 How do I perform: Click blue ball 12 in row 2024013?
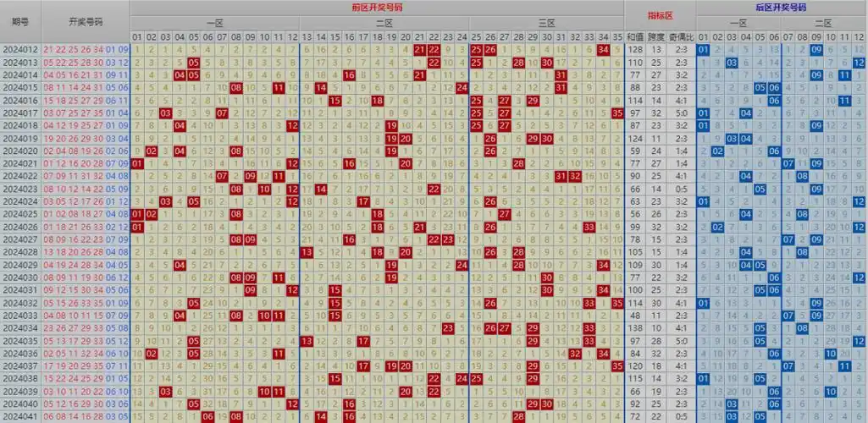point(859,63)
